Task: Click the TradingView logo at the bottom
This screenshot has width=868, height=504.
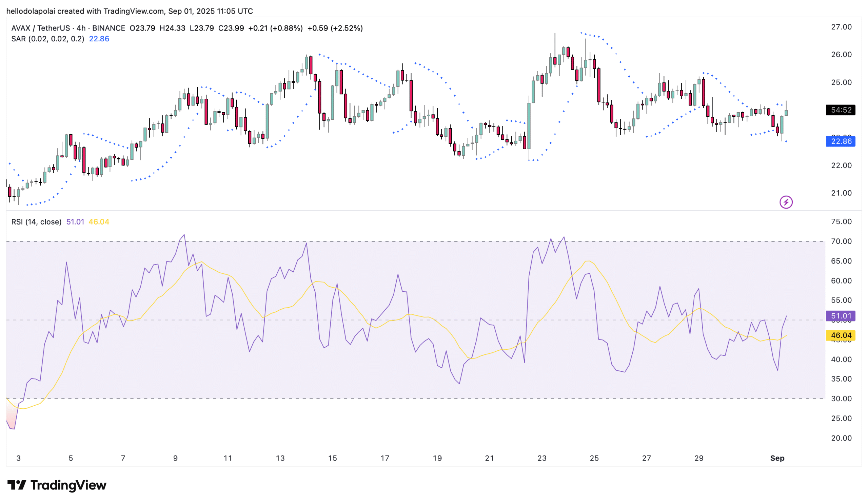Action: [57, 485]
